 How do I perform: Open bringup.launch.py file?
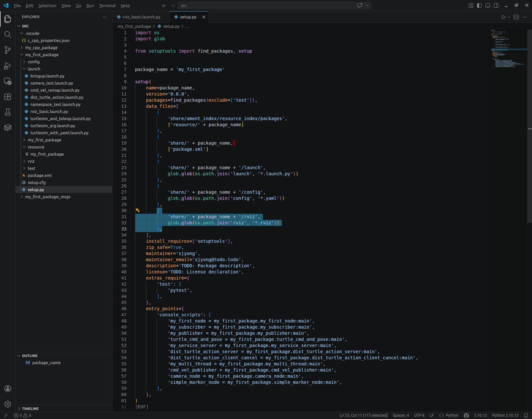(x=47, y=76)
